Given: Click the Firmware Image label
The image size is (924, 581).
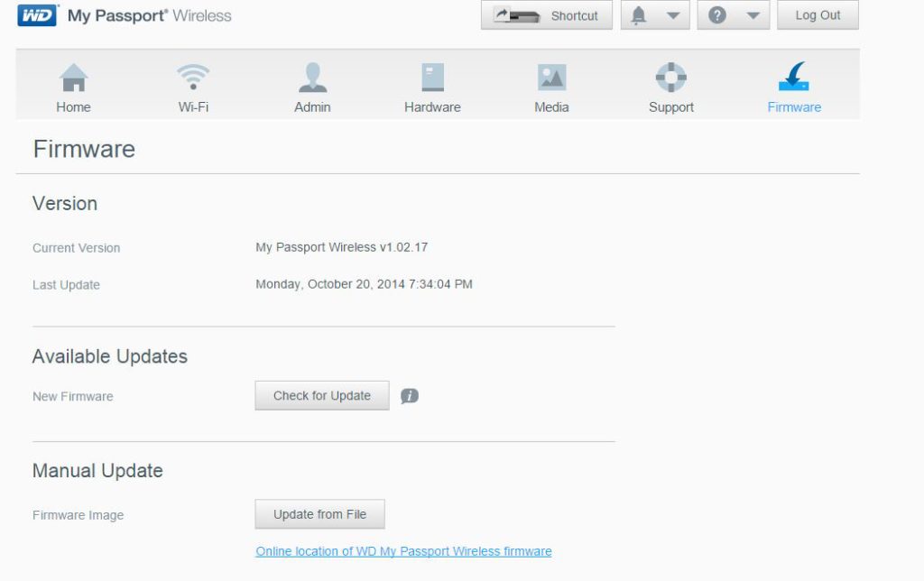Looking at the screenshot, I should (78, 515).
